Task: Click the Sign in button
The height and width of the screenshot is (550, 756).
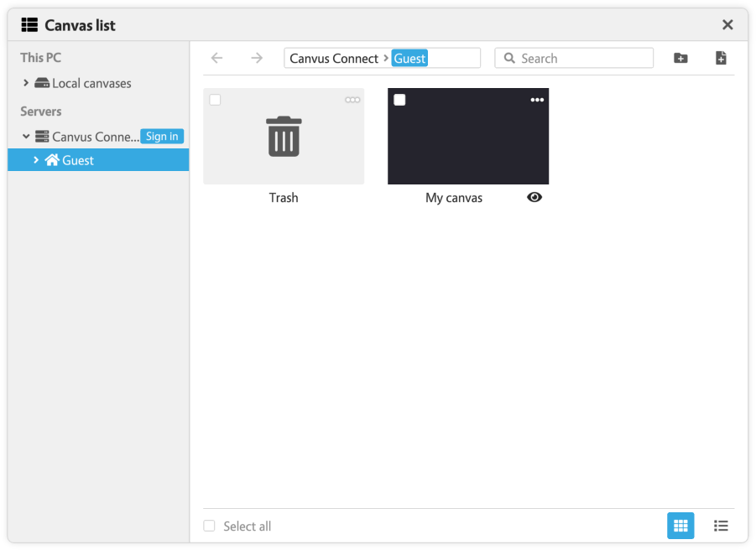Action: click(x=162, y=136)
